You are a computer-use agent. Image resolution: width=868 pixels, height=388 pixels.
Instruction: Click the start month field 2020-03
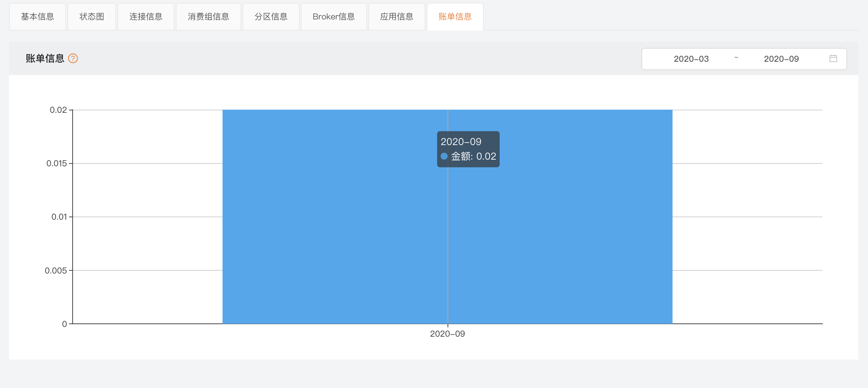point(691,59)
